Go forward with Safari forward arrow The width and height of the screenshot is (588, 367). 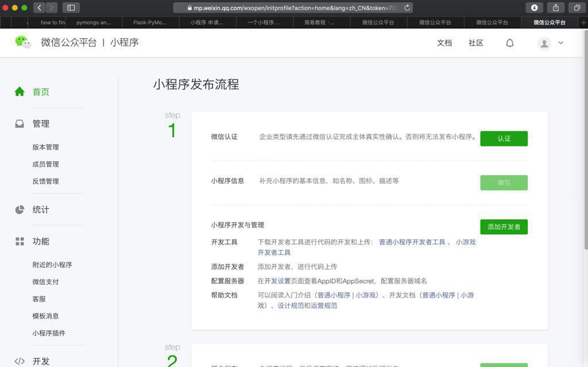[x=51, y=7]
